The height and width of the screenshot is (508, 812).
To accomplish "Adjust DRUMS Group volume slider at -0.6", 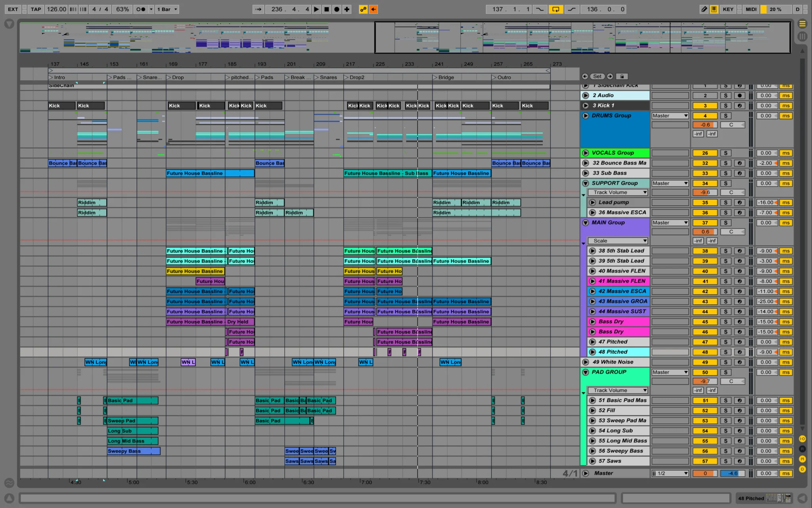I will click(705, 125).
